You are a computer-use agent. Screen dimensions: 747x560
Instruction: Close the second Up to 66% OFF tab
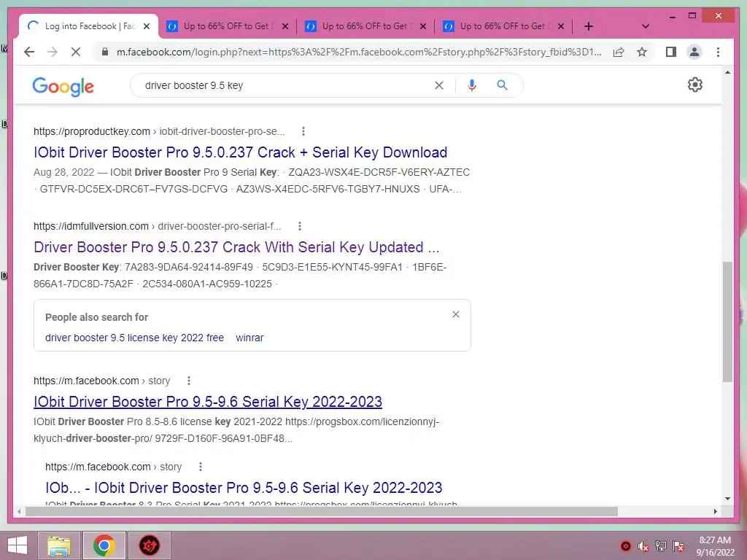[x=285, y=26]
